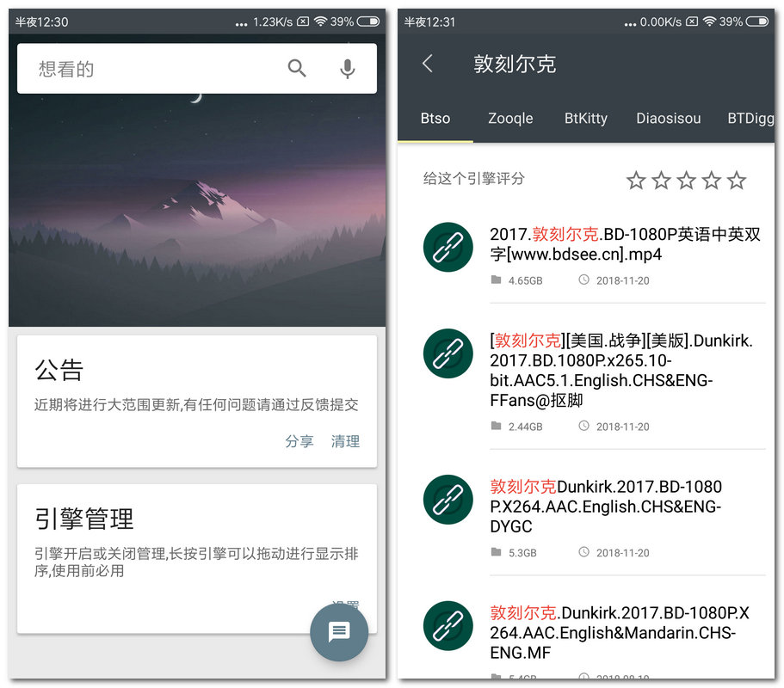This screenshot has width=784, height=688.
Task: Give the engine a one-star rating
Action: 636,180
